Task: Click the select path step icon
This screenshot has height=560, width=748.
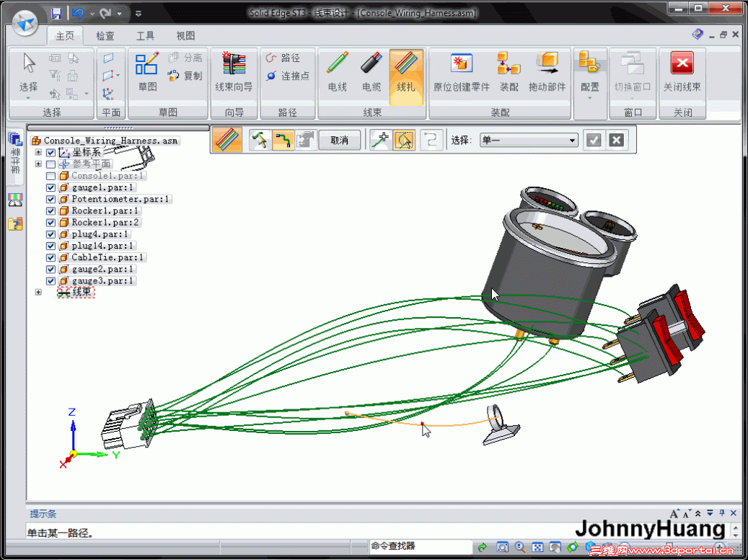Action: [x=260, y=140]
